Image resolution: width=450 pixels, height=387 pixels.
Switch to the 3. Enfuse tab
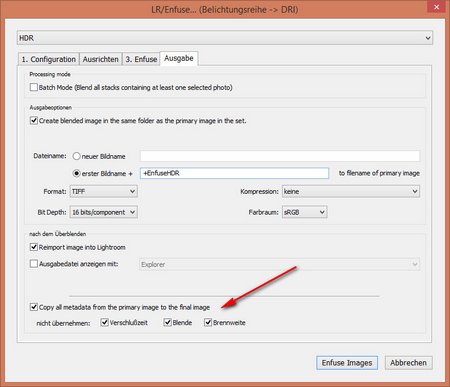pos(141,59)
